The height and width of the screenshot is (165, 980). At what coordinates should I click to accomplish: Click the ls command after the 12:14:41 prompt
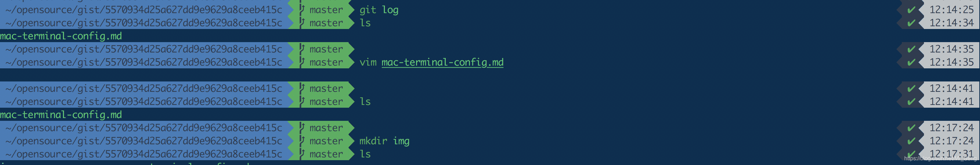click(x=365, y=101)
